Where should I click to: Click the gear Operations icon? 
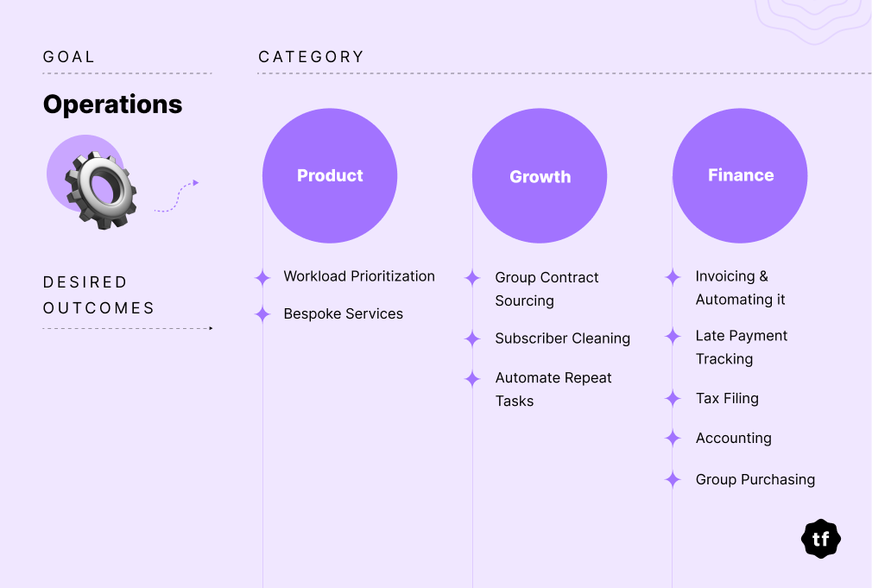100,190
